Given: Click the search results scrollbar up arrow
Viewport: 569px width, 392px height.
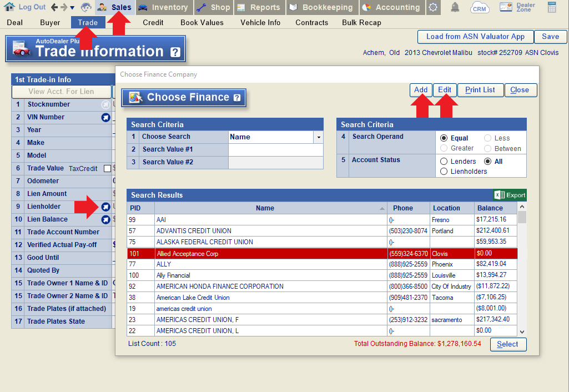Looking at the screenshot, I should pos(522,207).
